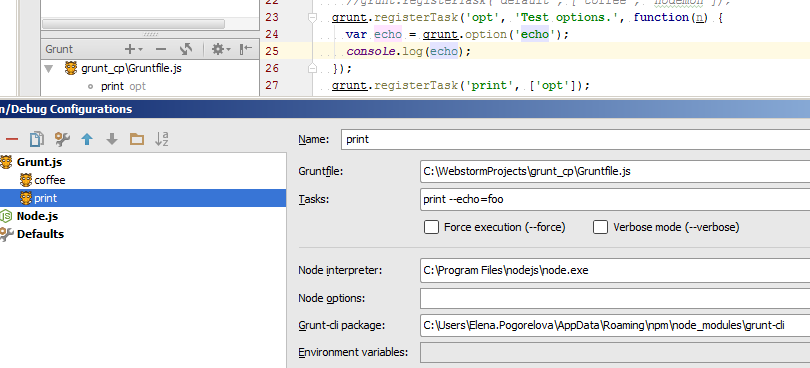Select the print Grunt configuration
810x368 pixels.
(45, 198)
